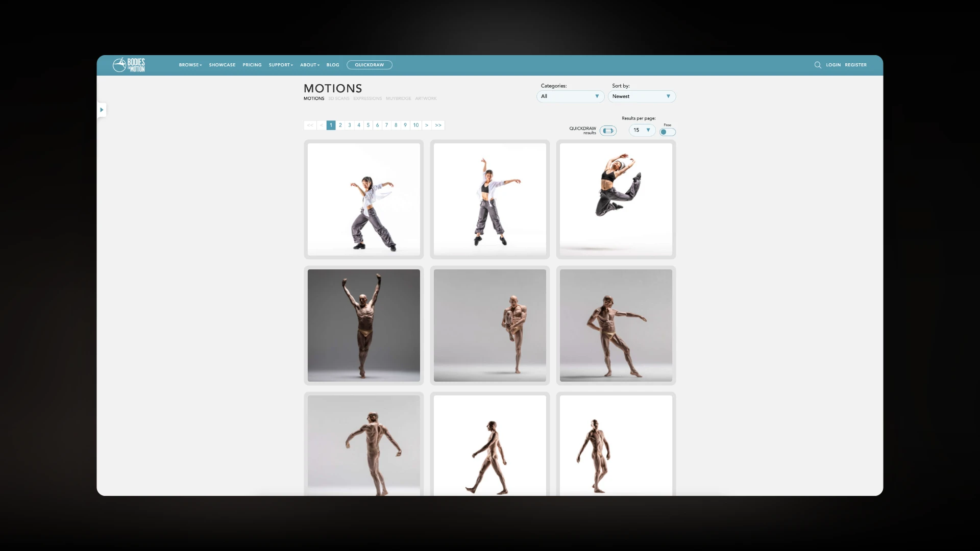Click the Bodies in Motion logo
The height and width of the screenshot is (551, 980).
coord(129,65)
